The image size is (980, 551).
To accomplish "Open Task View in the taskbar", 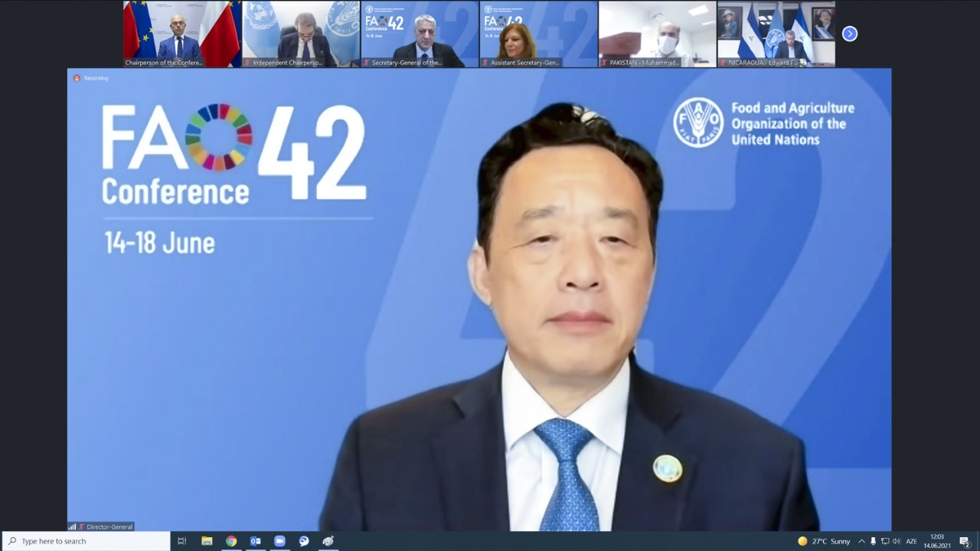I will 181,541.
